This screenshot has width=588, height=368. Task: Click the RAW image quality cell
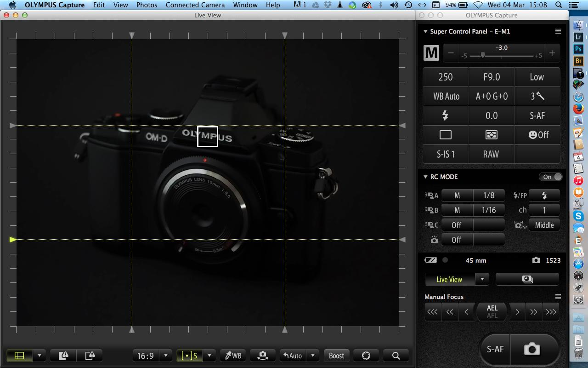coord(492,154)
